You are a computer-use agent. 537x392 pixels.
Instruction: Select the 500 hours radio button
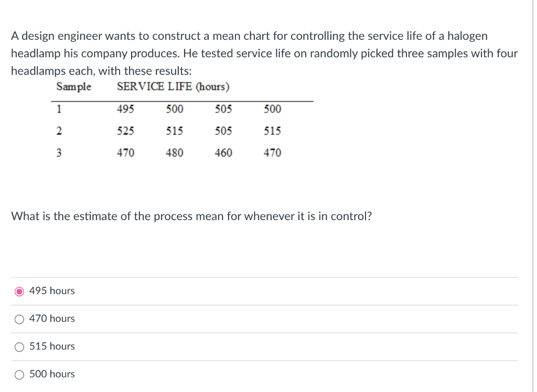pos(19,374)
